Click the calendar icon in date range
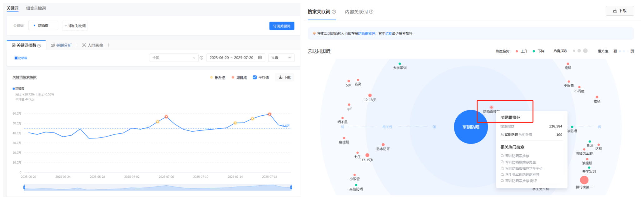 click(x=260, y=57)
